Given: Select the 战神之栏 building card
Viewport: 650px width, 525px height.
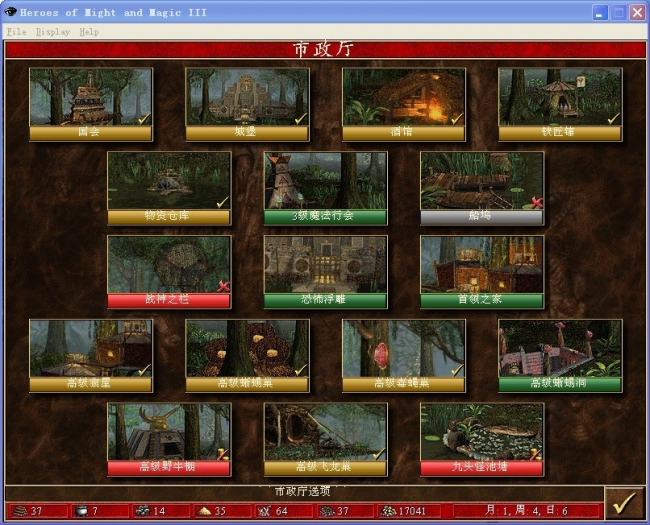Looking at the screenshot, I should (169, 272).
